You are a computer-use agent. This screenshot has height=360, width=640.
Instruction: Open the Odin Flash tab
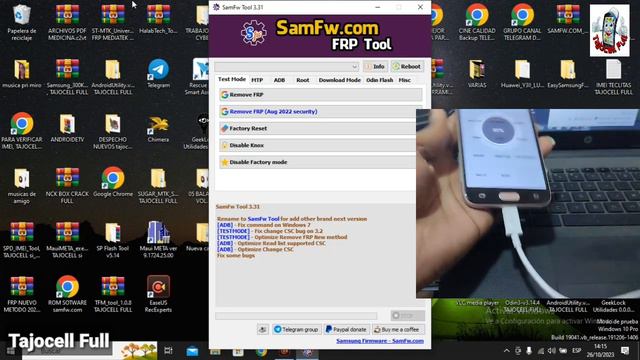(380, 80)
